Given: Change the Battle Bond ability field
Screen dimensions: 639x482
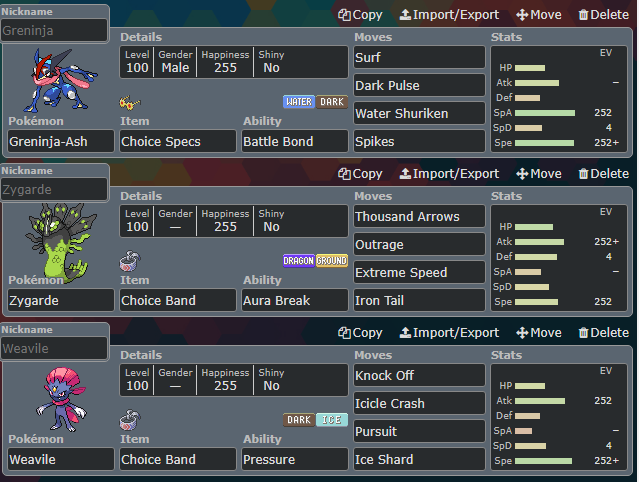Looking at the screenshot, I should tap(295, 141).
